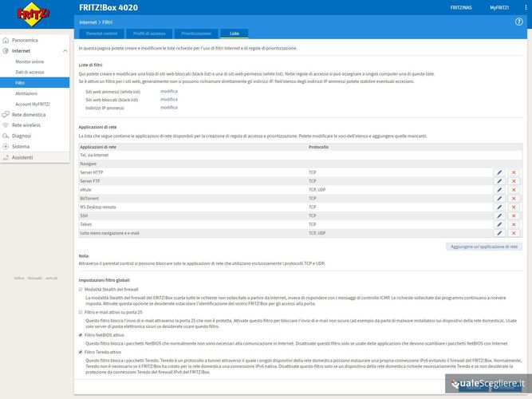Viewport: 532px width, 399px height.
Task: Edit the MS Desktop remoto entry
Action: [x=499, y=207]
